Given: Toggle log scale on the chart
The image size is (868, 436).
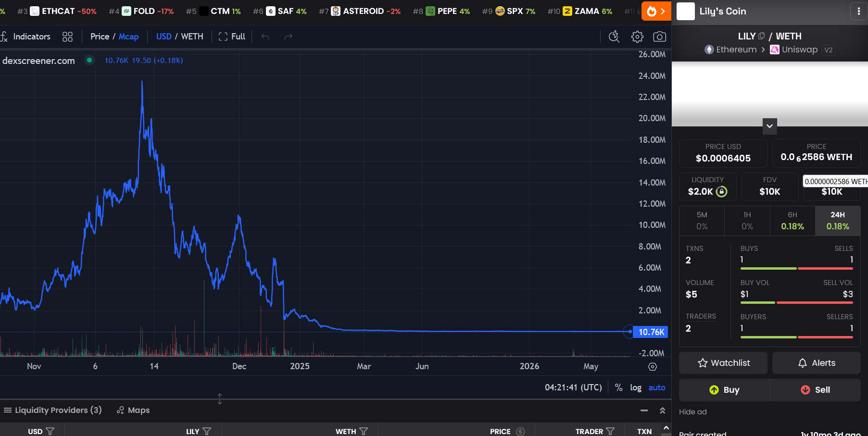Looking at the screenshot, I should 636,387.
